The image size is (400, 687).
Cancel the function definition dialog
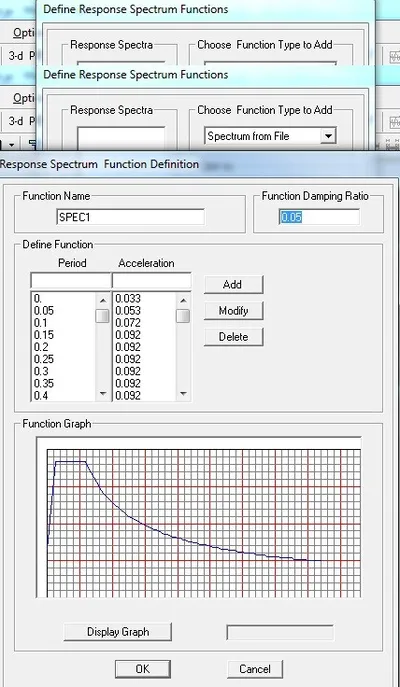point(255,669)
